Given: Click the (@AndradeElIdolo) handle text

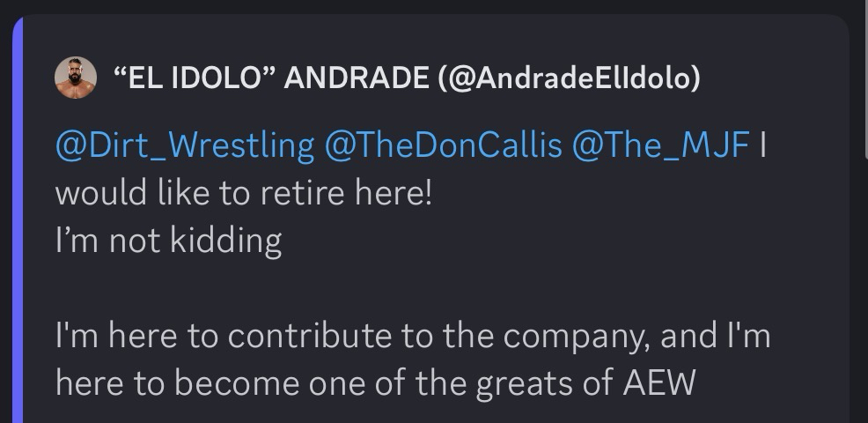Looking at the screenshot, I should [570, 78].
